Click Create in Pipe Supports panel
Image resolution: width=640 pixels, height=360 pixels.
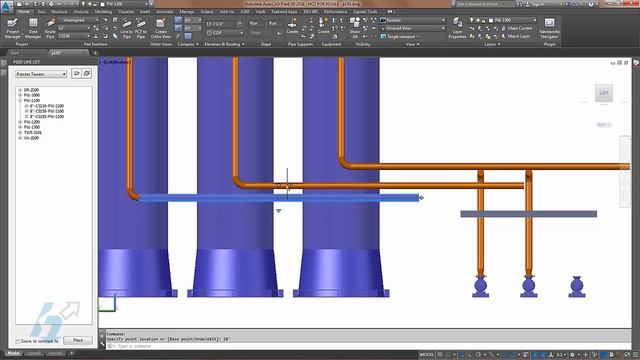pyautogui.click(x=292, y=27)
